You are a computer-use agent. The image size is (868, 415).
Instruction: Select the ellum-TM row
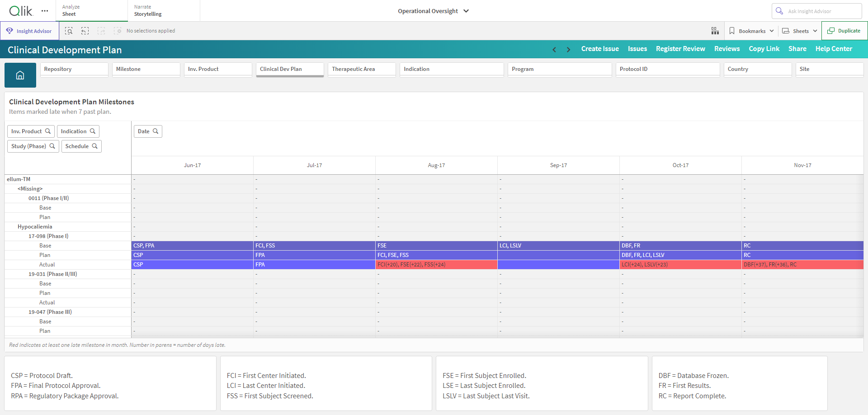(x=68, y=179)
